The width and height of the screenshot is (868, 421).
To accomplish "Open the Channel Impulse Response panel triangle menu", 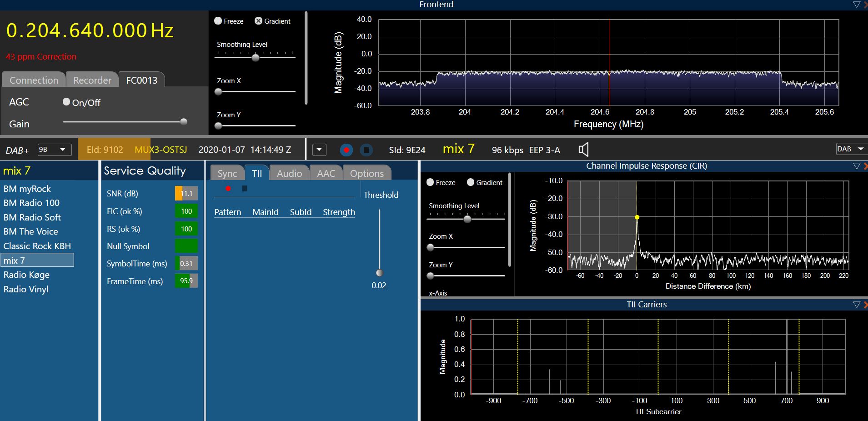I will point(856,166).
